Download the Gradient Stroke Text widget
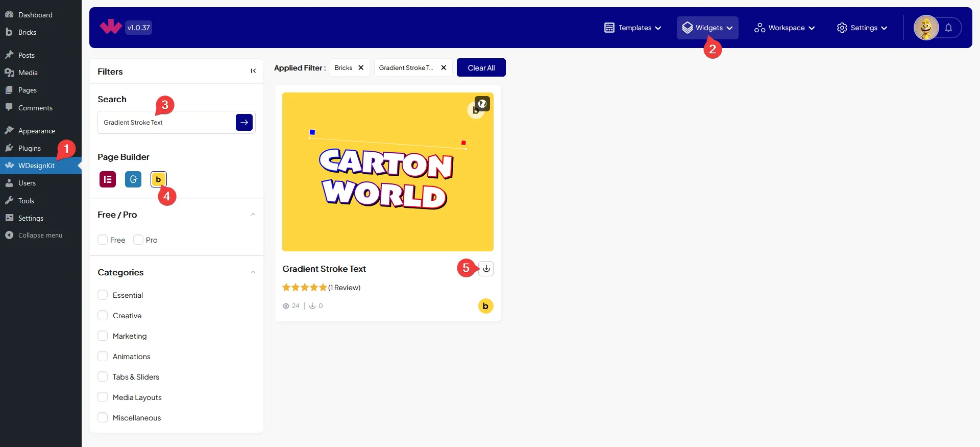Screen dimensions: 980x447 486,269
